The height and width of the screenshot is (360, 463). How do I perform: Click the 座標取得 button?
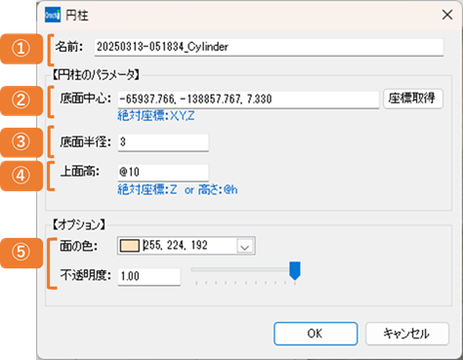(413, 99)
